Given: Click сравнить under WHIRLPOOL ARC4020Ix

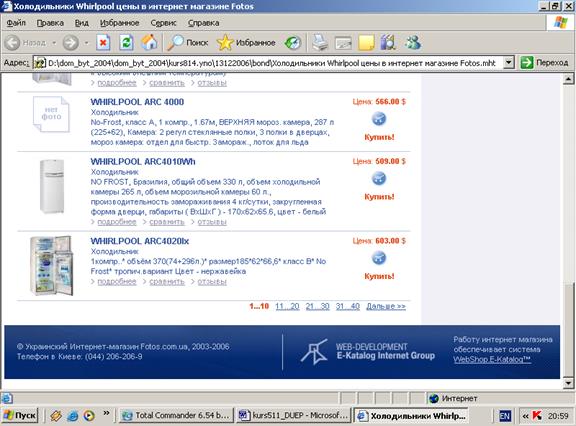Looking at the screenshot, I should [167, 282].
